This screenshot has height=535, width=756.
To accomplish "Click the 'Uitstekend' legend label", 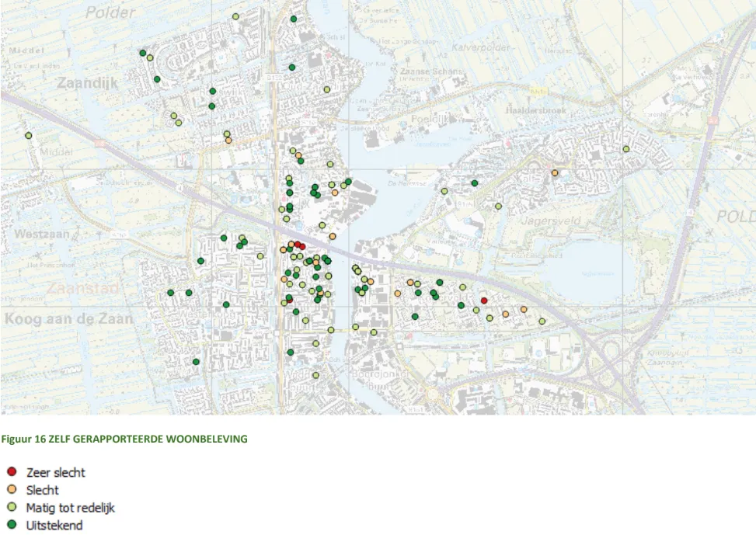I will point(54,526).
